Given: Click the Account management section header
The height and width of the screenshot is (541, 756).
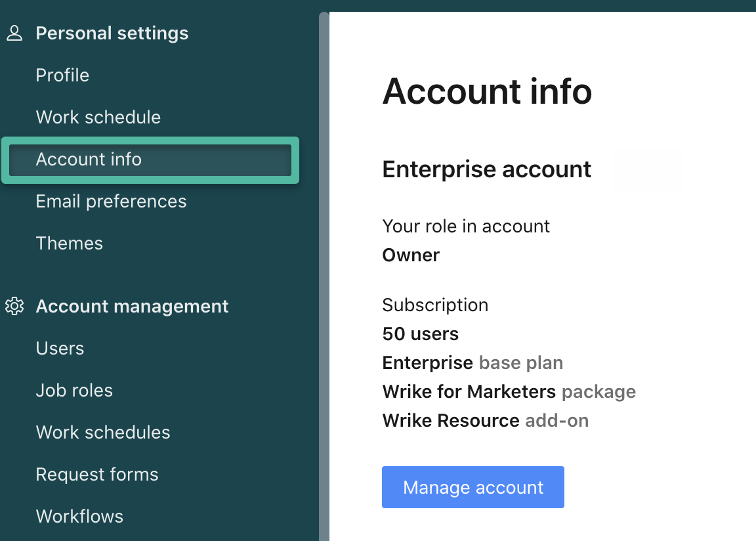Looking at the screenshot, I should pos(132,307).
